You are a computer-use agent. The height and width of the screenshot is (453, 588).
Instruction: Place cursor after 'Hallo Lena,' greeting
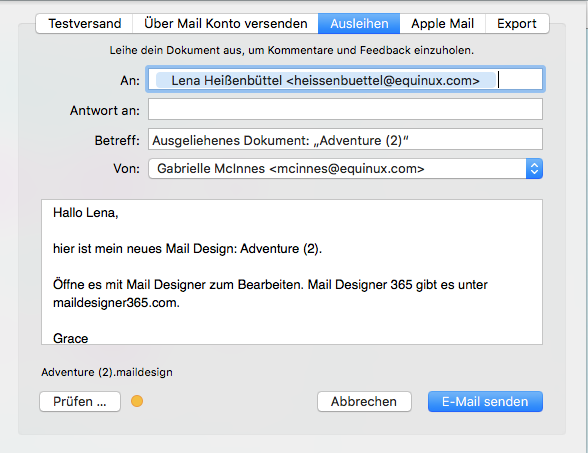[x=119, y=213]
